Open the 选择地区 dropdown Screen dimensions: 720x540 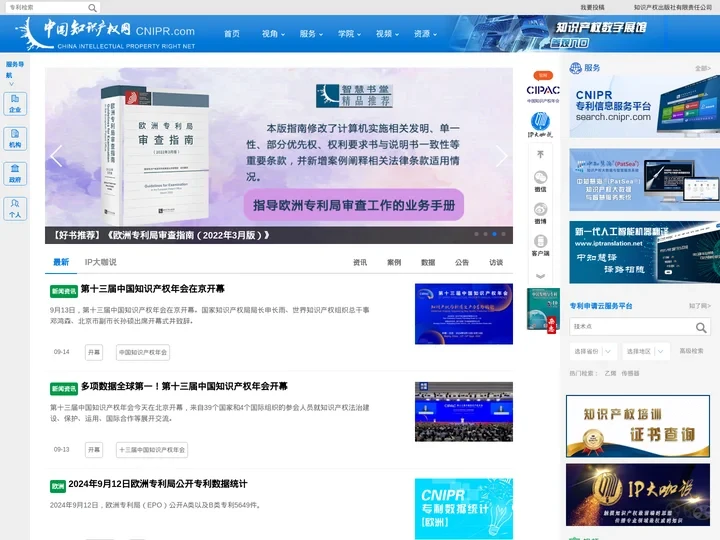646,351
